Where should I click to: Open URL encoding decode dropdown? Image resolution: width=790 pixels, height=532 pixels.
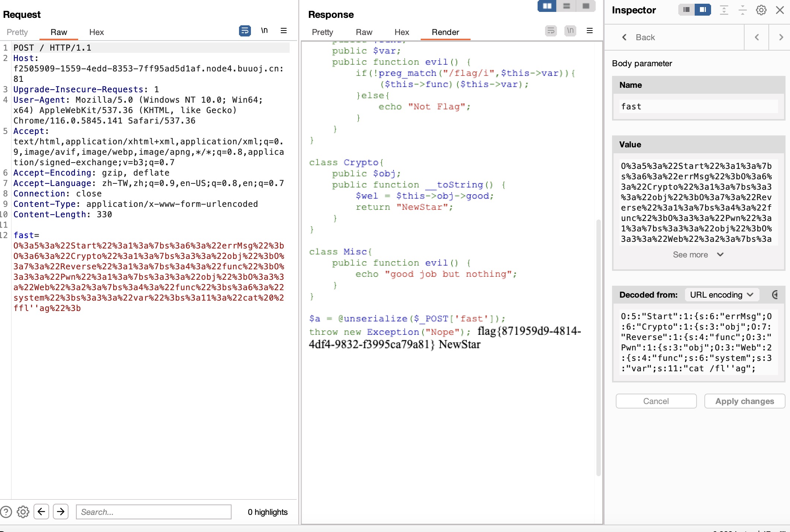coord(721,295)
